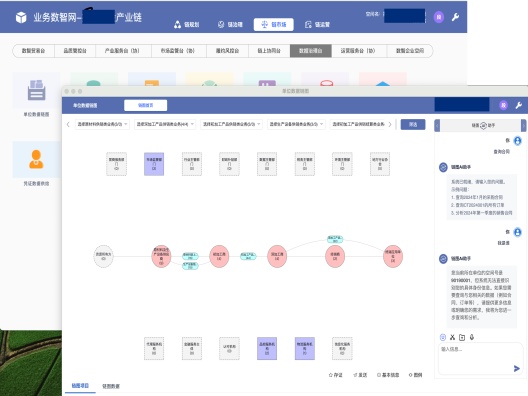Click the first pink circle node in the chain
The width and height of the screenshot is (528, 396).
[161, 256]
